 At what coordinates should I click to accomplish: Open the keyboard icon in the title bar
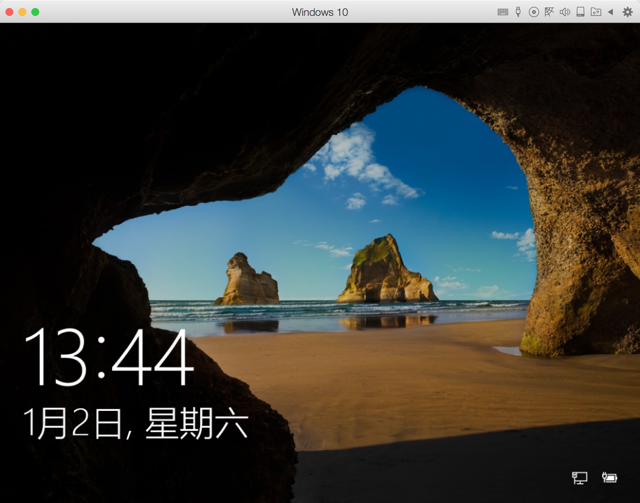(x=503, y=12)
